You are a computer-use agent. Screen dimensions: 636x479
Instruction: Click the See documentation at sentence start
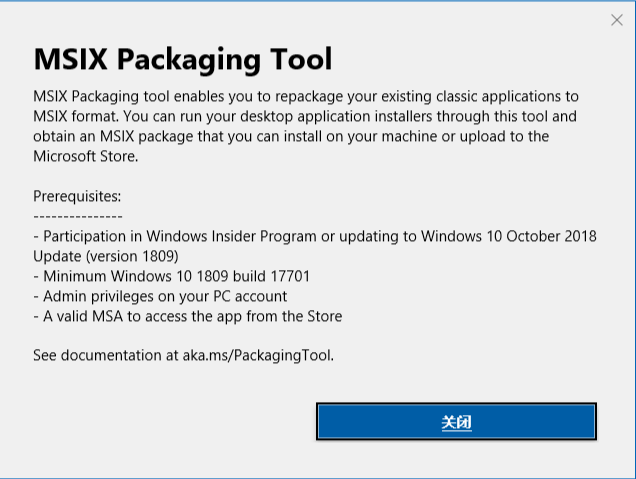tap(105, 355)
